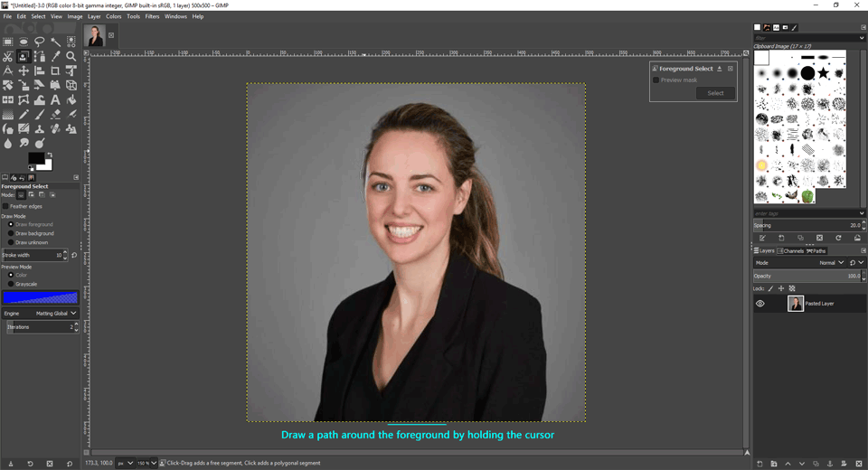The width and height of the screenshot is (868, 470).
Task: Raise layer up arrow button
Action: (x=788, y=464)
